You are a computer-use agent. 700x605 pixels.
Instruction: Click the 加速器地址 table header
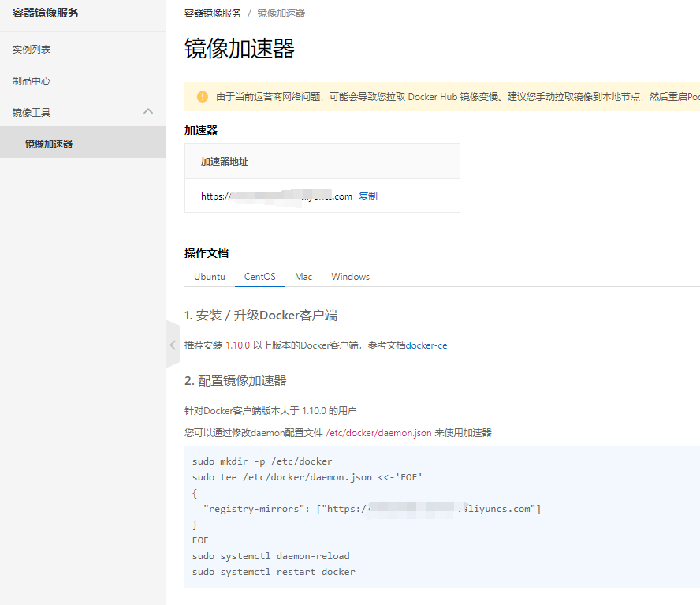[225, 161]
